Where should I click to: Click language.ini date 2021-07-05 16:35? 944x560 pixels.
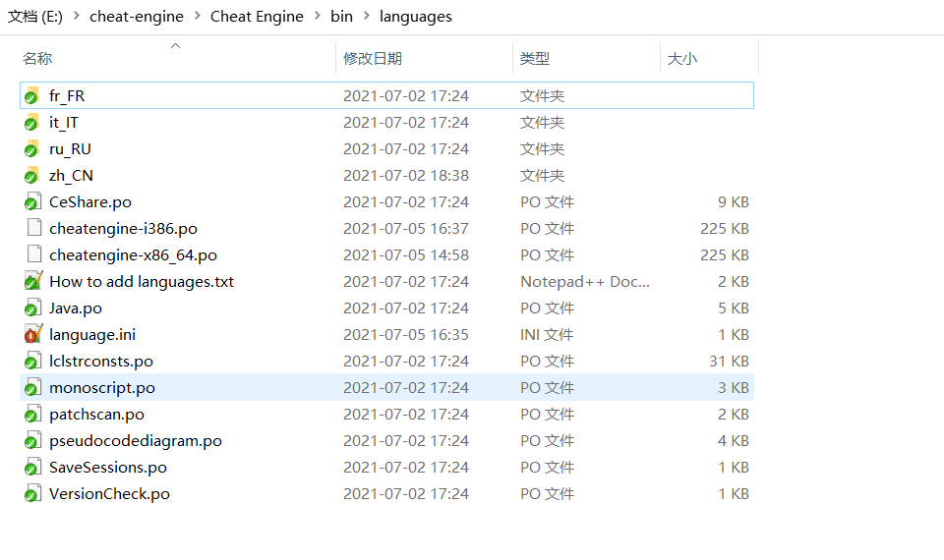406,334
